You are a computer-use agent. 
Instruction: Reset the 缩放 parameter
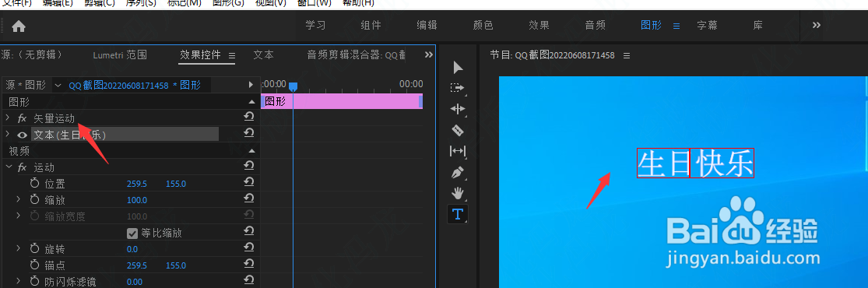coord(249,198)
